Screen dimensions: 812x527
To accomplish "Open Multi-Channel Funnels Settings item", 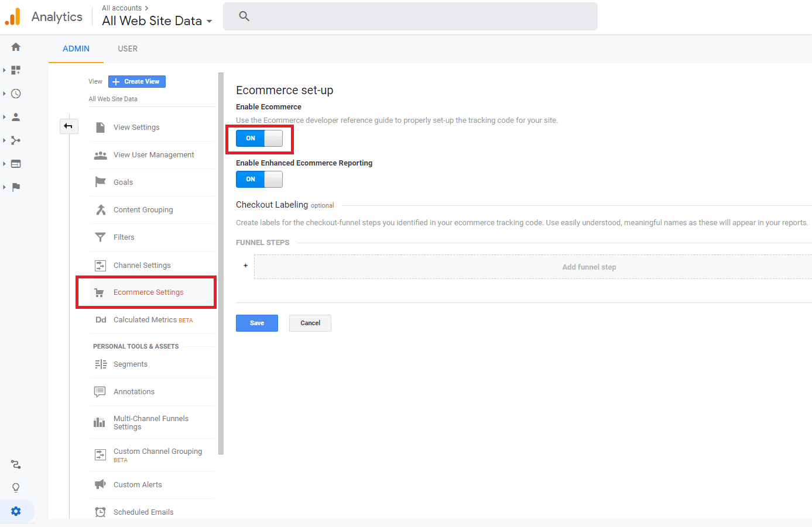I will (152, 422).
